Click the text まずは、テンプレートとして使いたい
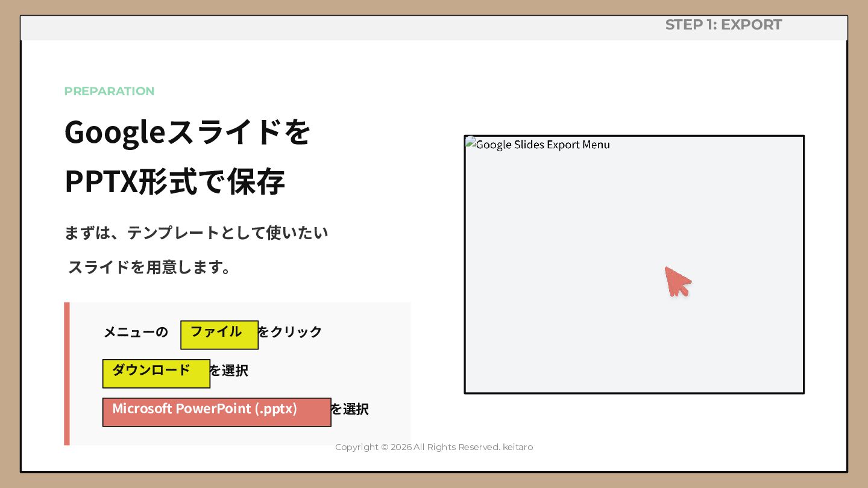This screenshot has width=868, height=488. tap(197, 233)
